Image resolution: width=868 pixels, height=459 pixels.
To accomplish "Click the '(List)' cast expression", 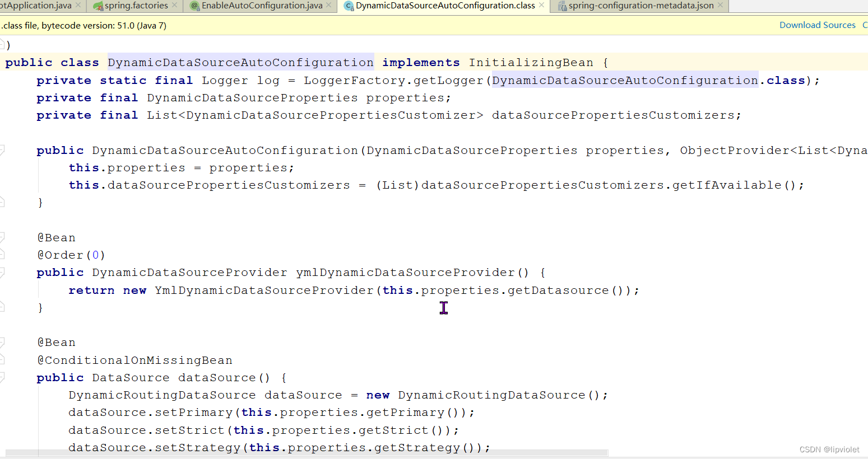I will point(398,185).
